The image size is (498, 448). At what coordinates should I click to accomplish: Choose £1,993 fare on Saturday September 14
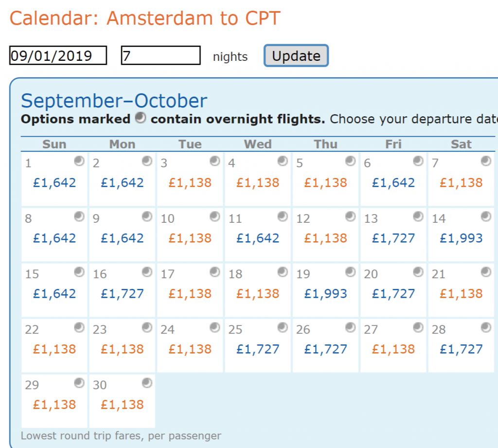461,238
